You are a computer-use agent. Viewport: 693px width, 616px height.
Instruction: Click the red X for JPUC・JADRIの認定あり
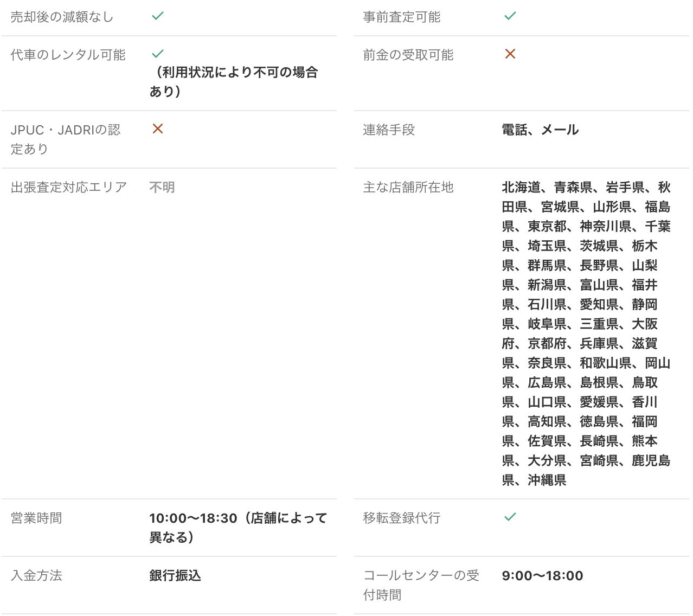coord(158,129)
